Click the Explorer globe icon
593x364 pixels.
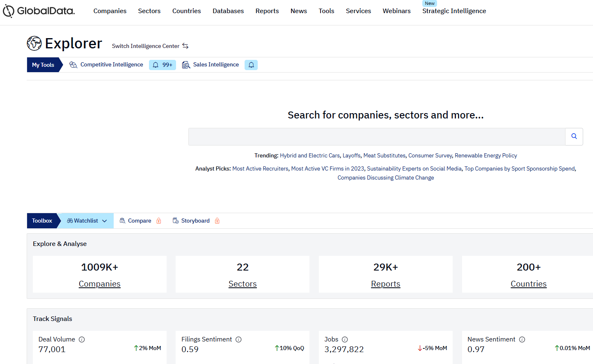[x=34, y=43]
